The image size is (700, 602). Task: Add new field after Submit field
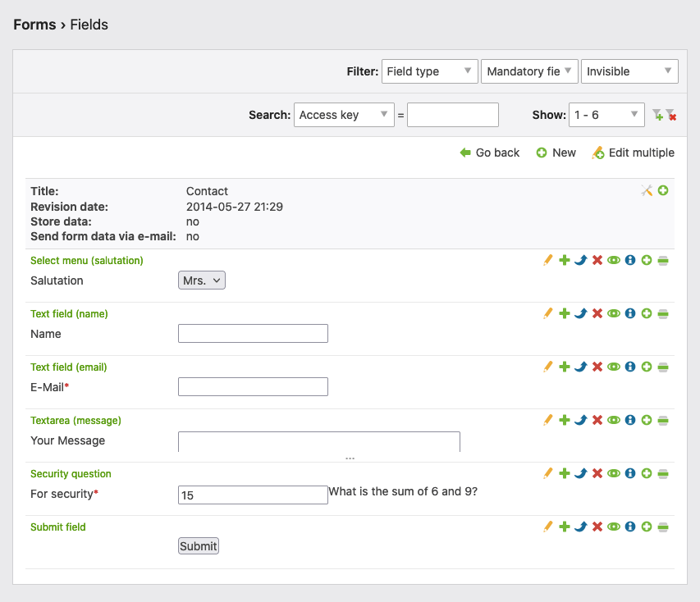click(x=647, y=527)
